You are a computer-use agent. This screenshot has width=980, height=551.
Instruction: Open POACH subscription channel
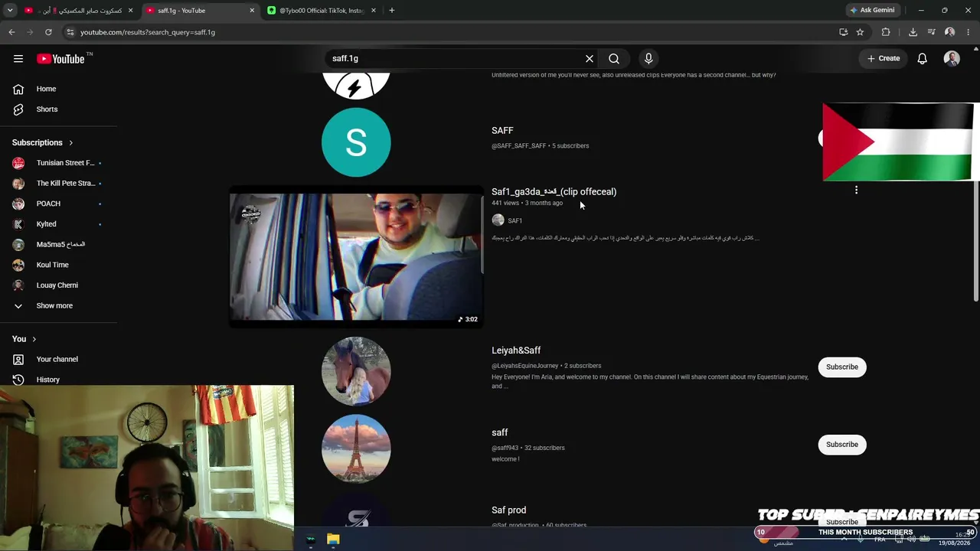pyautogui.click(x=58, y=204)
